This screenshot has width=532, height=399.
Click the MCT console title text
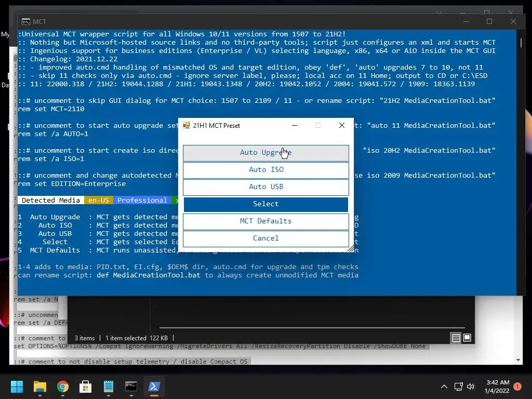pyautogui.click(x=39, y=22)
